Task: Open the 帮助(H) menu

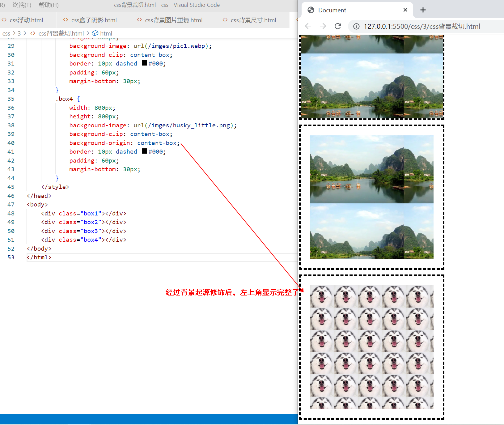Action: pos(49,5)
